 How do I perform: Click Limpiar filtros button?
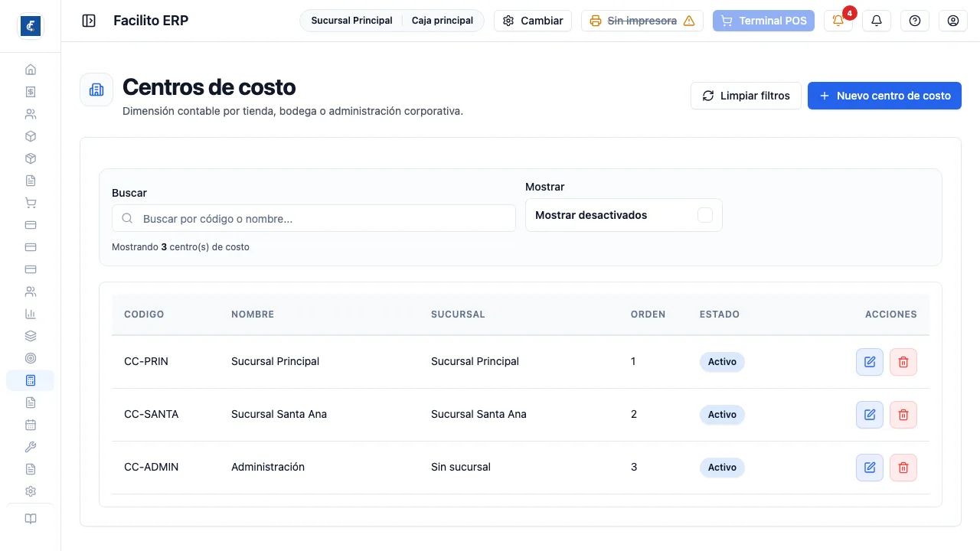(746, 96)
